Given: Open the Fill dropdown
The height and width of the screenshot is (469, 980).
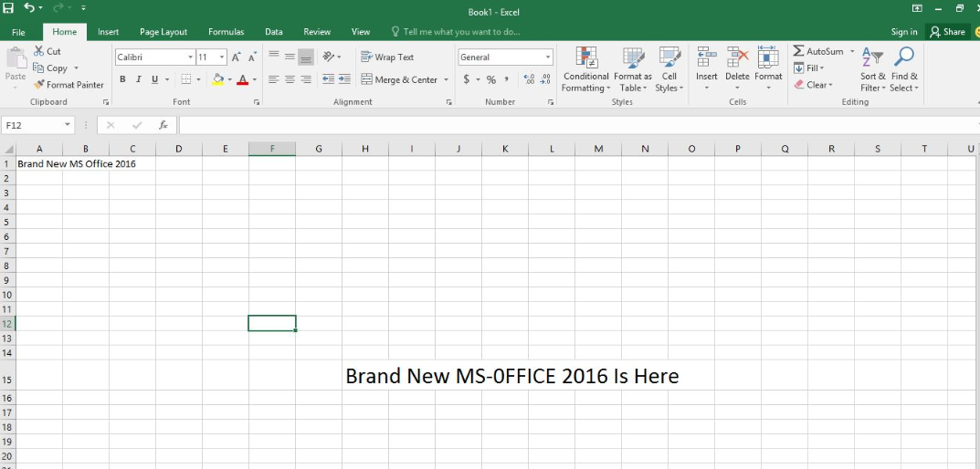Looking at the screenshot, I should pos(808,68).
